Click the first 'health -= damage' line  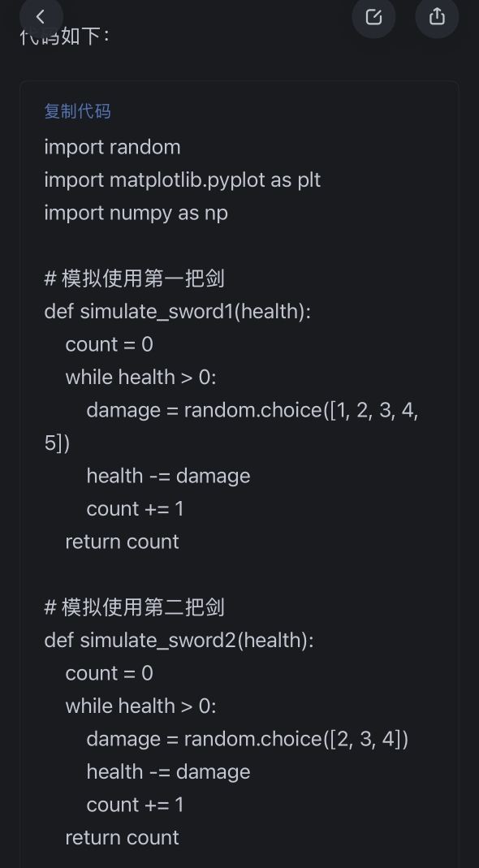(168, 476)
